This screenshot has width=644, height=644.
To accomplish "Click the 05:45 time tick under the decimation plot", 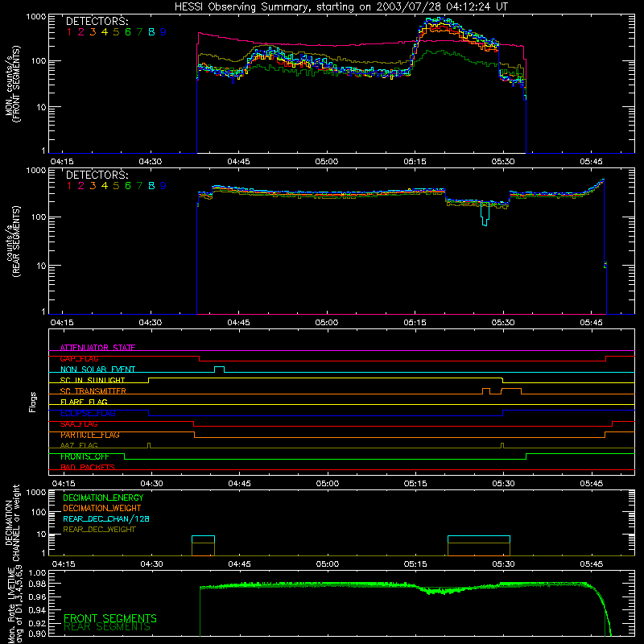I will [592, 564].
